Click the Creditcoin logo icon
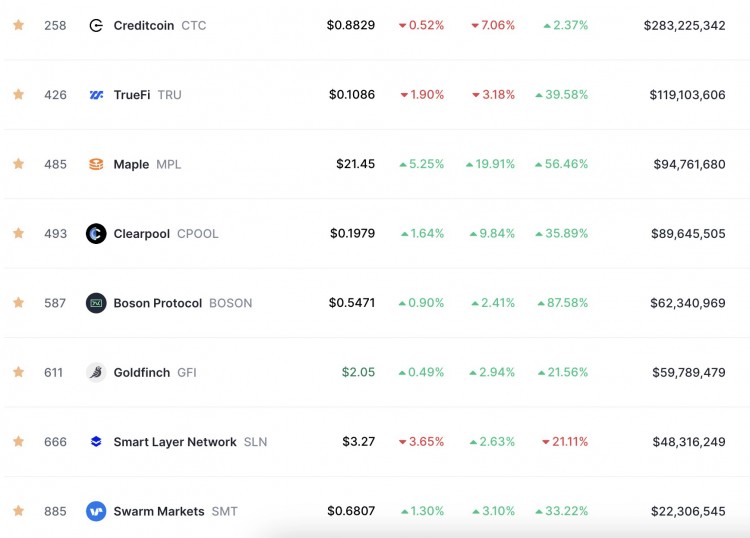Viewport: 750px width, 538px height. (x=96, y=25)
